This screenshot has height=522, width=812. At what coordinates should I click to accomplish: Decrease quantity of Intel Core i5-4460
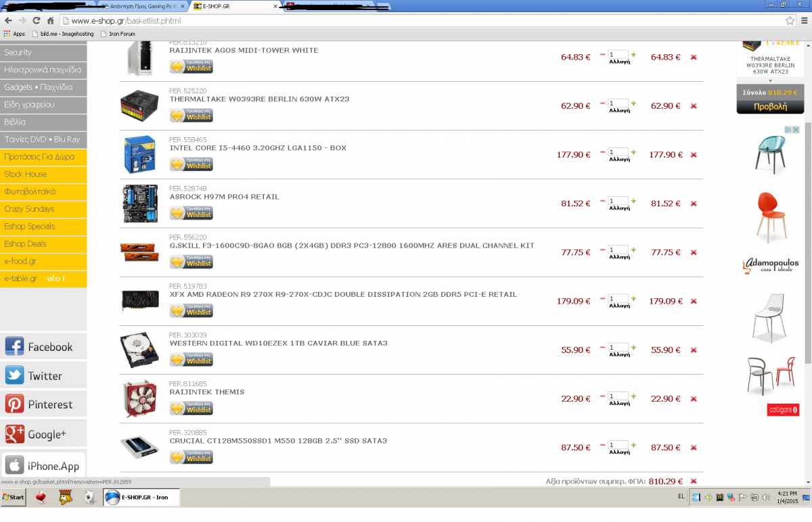click(x=603, y=152)
